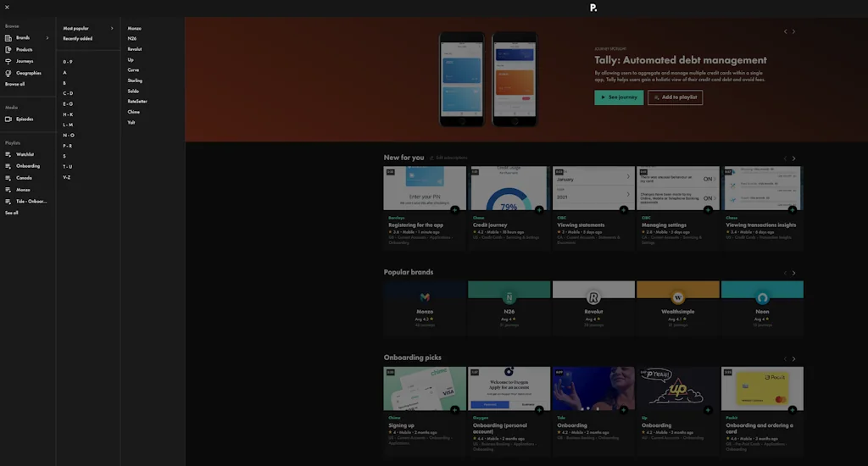Open the Managing settings journey title

[664, 225]
